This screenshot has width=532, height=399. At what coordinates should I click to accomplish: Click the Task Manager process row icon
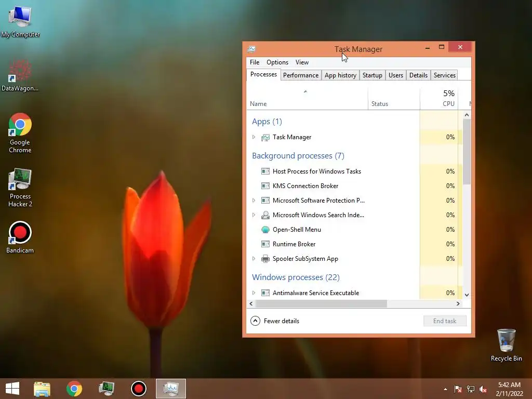click(265, 137)
